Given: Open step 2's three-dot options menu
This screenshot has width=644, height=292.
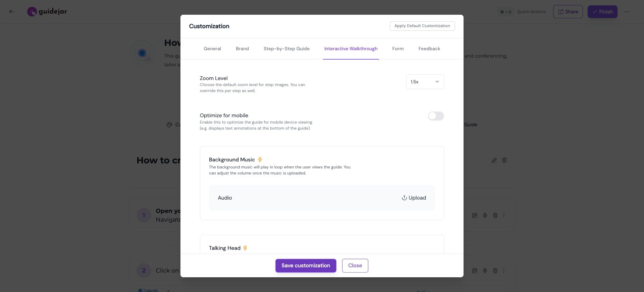Looking at the screenshot, I should (x=503, y=271).
